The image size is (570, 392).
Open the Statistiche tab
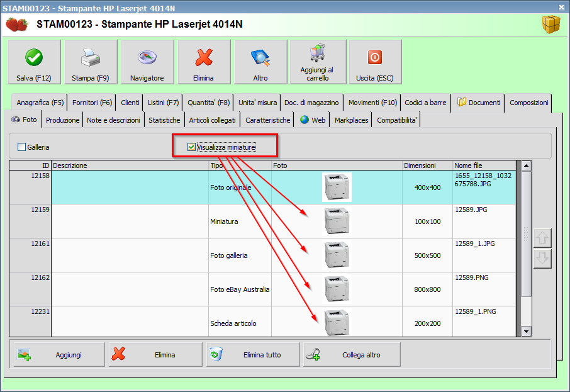tap(164, 120)
